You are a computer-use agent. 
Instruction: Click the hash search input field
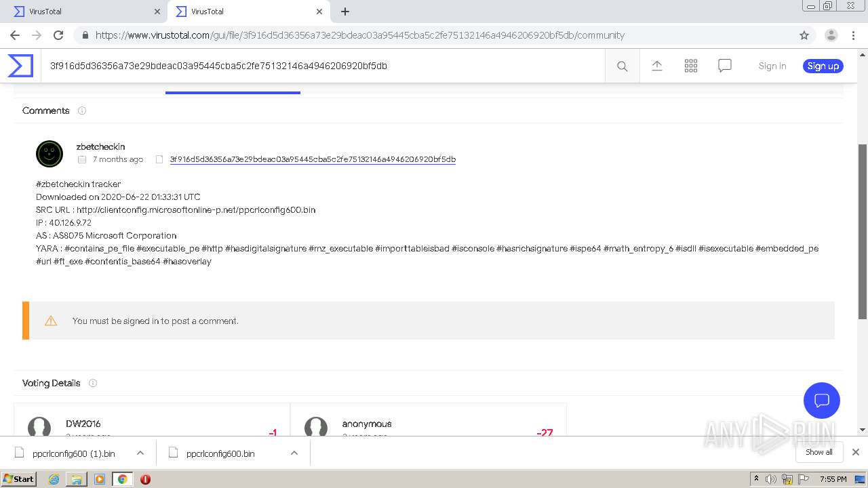point(323,66)
